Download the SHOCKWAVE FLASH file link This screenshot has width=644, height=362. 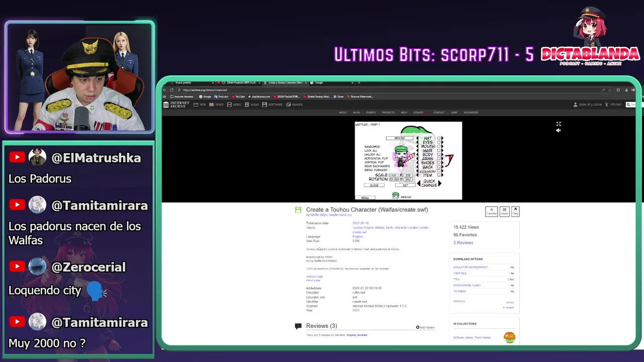click(x=467, y=285)
